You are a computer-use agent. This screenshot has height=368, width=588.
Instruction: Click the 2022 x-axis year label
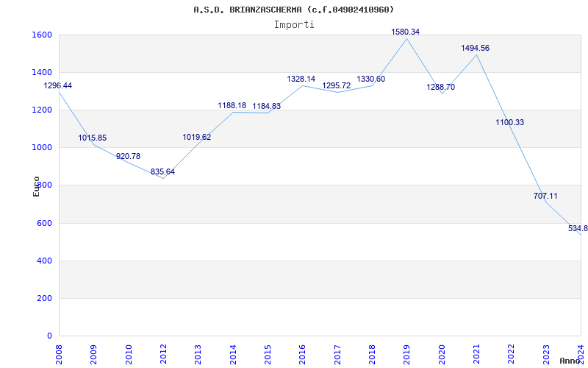(x=511, y=354)
